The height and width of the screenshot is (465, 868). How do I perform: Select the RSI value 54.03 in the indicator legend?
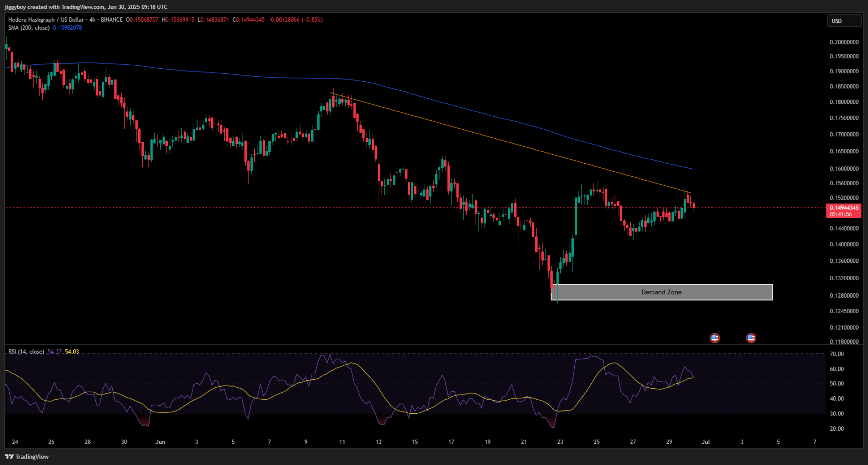pyautogui.click(x=72, y=351)
